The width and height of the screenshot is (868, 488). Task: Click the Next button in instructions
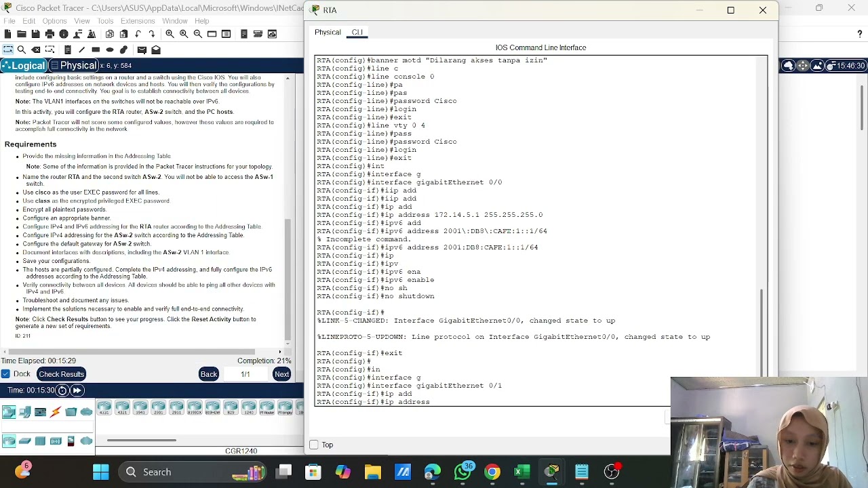(281, 374)
